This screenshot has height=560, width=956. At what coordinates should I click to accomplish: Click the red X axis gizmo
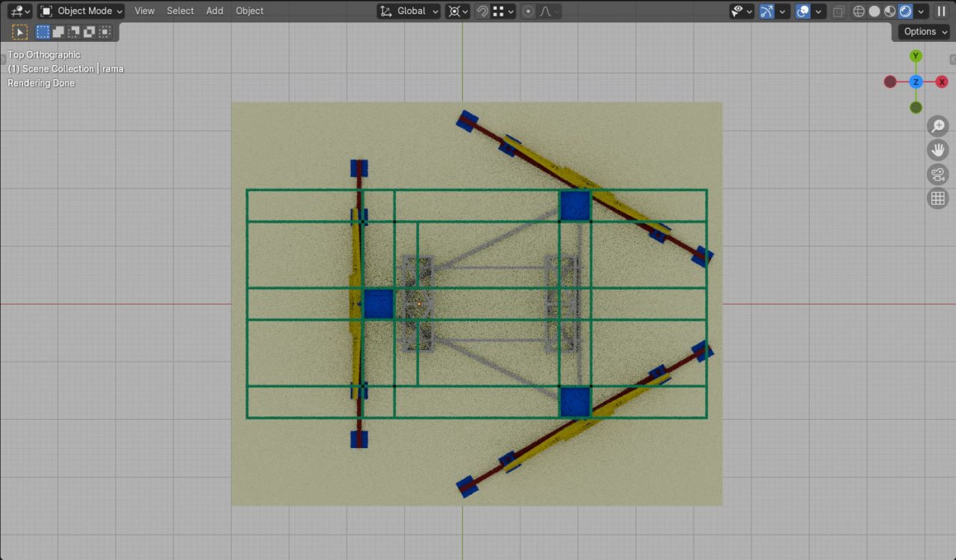(x=942, y=82)
